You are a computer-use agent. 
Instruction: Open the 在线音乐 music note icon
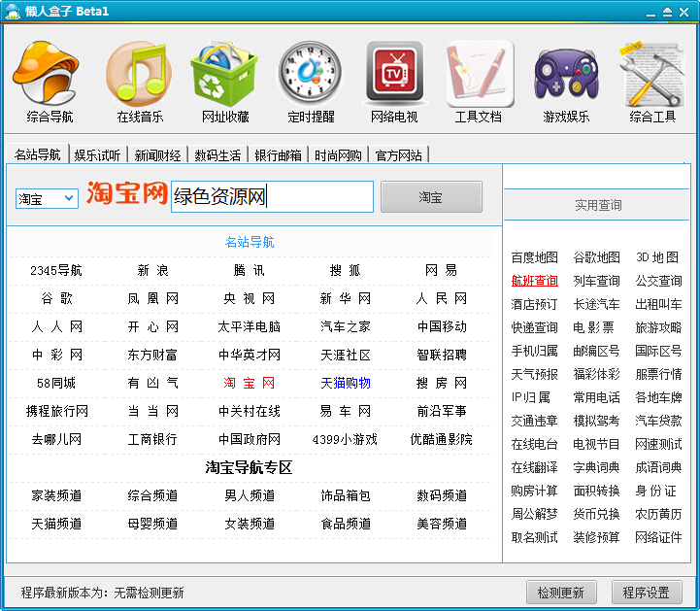point(139,73)
